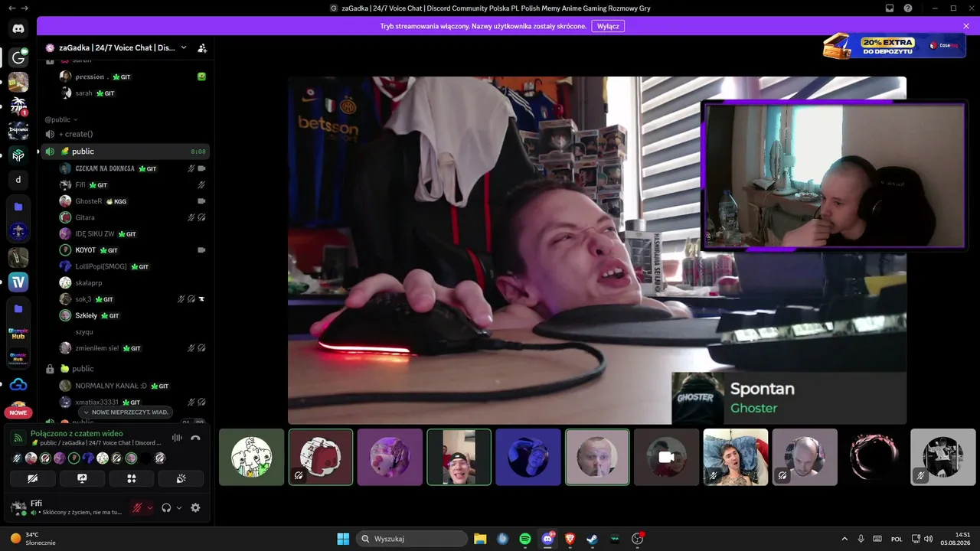Open the weather widget showing 34°C
The image size is (980, 551).
pyautogui.click(x=33, y=539)
